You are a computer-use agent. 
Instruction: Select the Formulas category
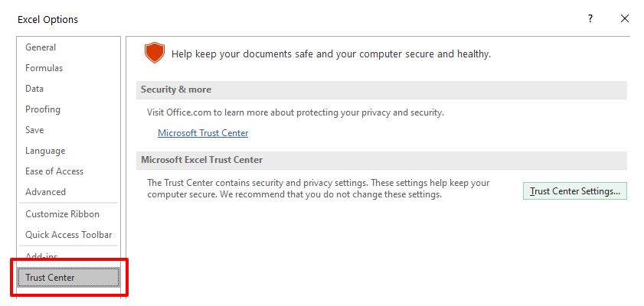click(x=44, y=68)
